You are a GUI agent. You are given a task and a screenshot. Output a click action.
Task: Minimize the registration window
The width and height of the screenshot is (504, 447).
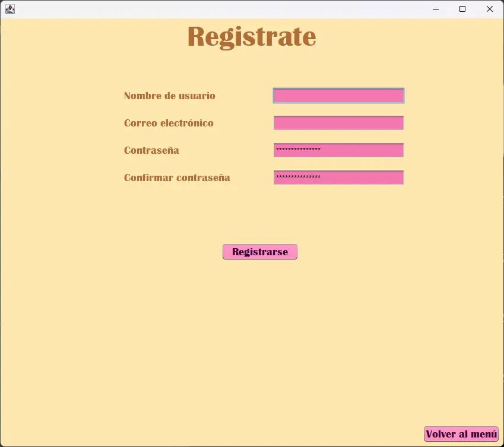(x=435, y=9)
